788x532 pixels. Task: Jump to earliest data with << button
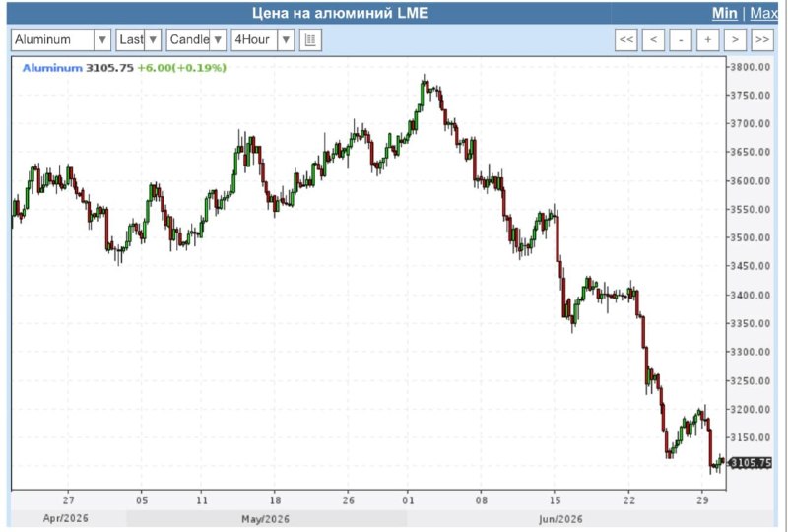click(x=625, y=39)
